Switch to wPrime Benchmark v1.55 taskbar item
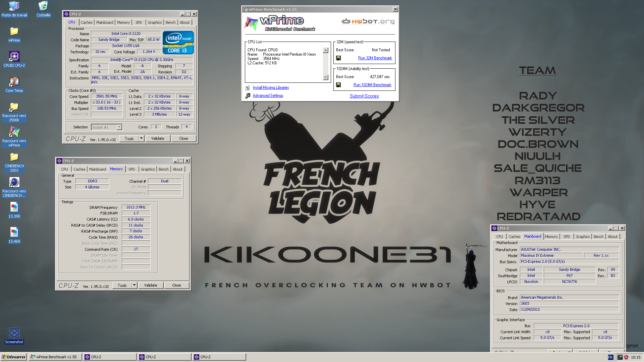 click(55, 357)
